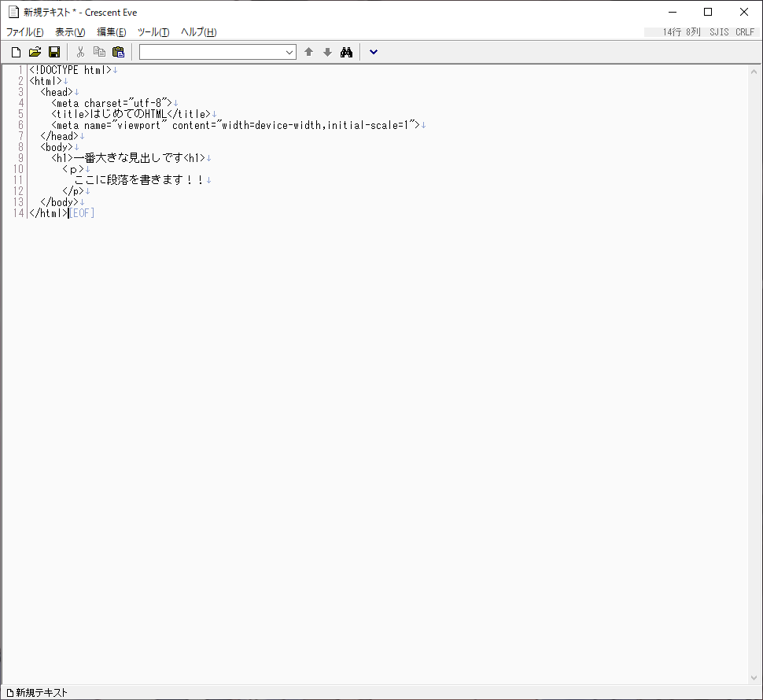The image size is (763, 700).
Task: Click the binoculars find icon
Action: pyautogui.click(x=346, y=52)
